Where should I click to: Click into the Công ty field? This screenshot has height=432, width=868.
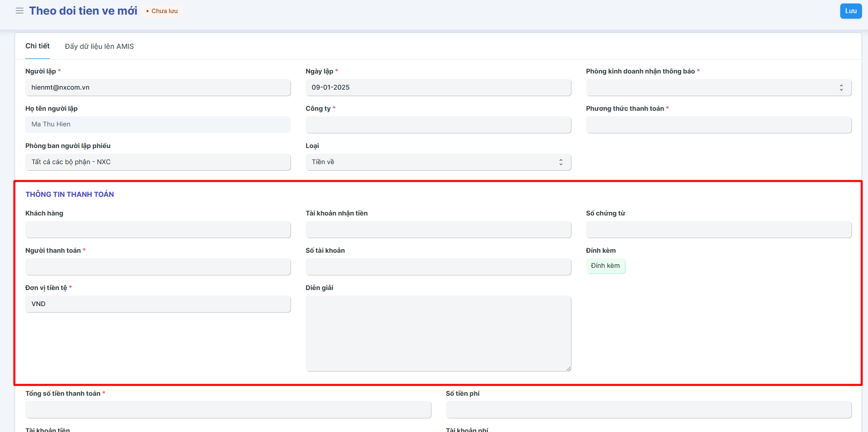(438, 125)
